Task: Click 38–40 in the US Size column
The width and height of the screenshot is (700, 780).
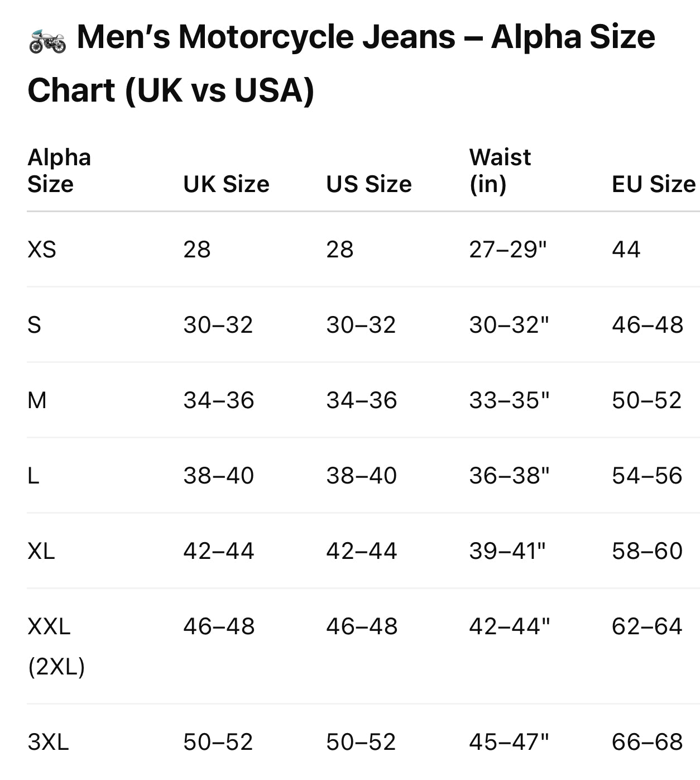Action: point(362,476)
